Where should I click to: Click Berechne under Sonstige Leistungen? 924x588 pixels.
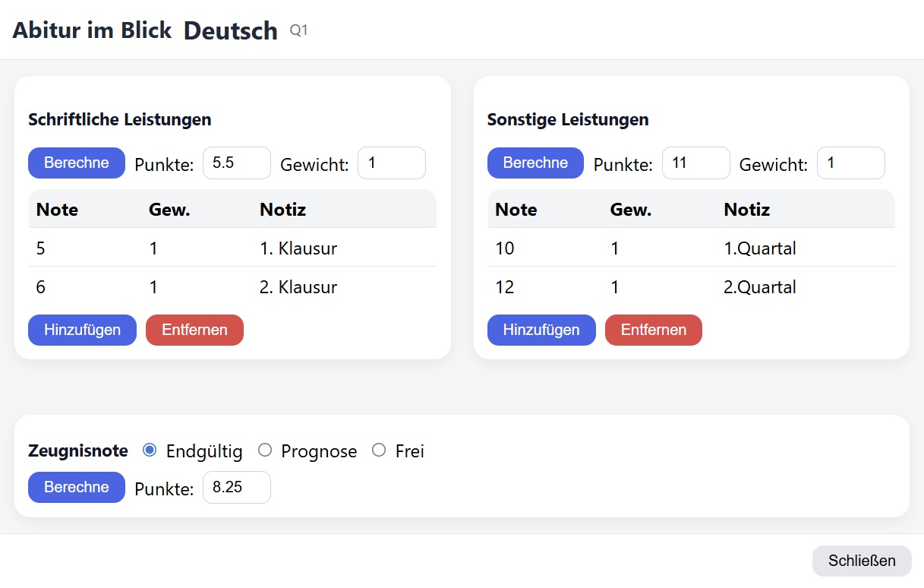pos(535,163)
